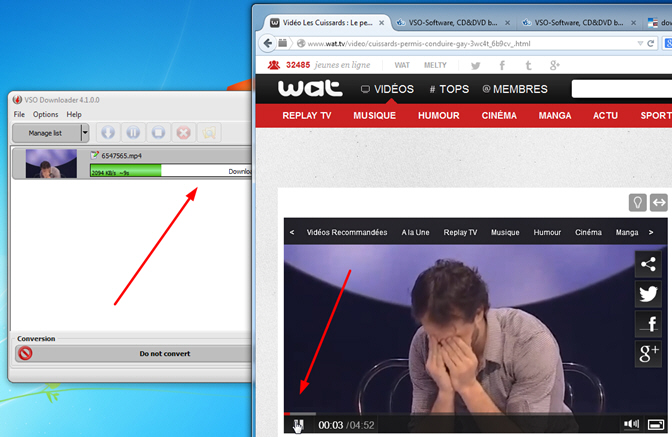Close the second VSO-Software tab
This screenshot has height=437, width=672.
[x=633, y=23]
